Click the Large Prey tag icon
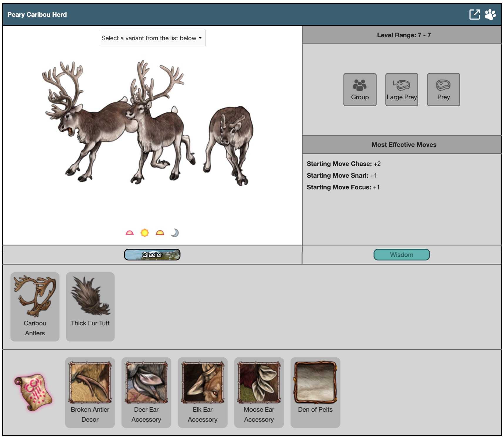Image resolution: width=504 pixels, height=439 pixels. pyautogui.click(x=402, y=90)
